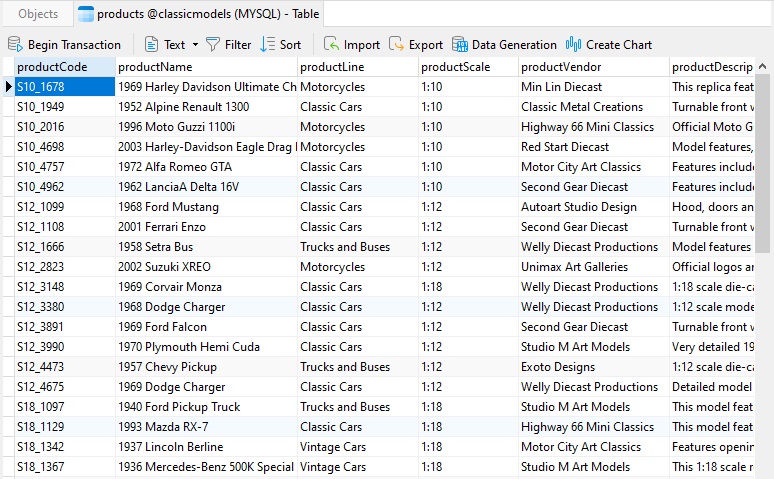
Task: Click the Export button label
Action: 426,45
